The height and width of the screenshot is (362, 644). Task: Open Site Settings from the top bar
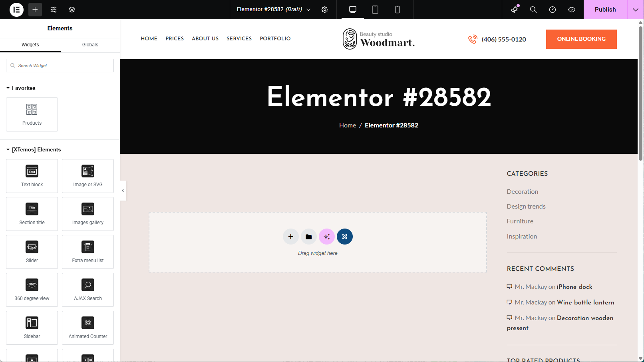click(325, 9)
